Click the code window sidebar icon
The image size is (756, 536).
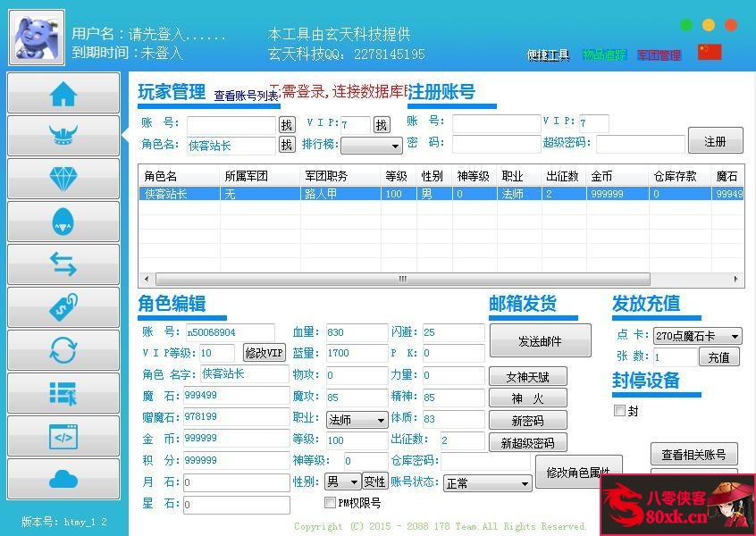[62, 435]
